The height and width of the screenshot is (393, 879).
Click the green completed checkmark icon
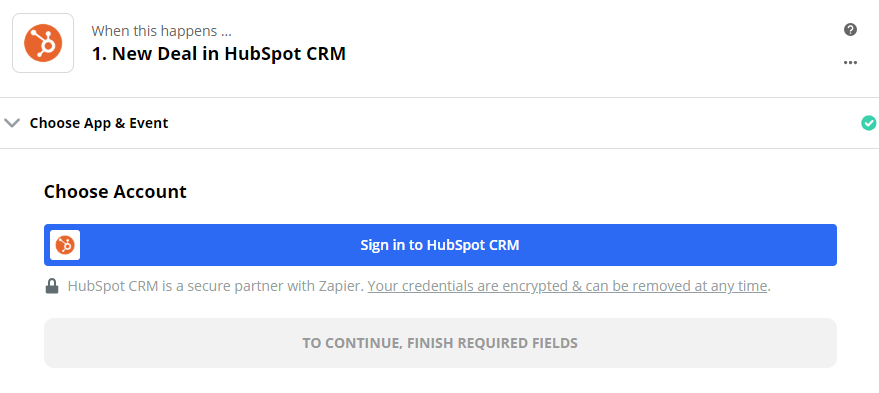(868, 123)
